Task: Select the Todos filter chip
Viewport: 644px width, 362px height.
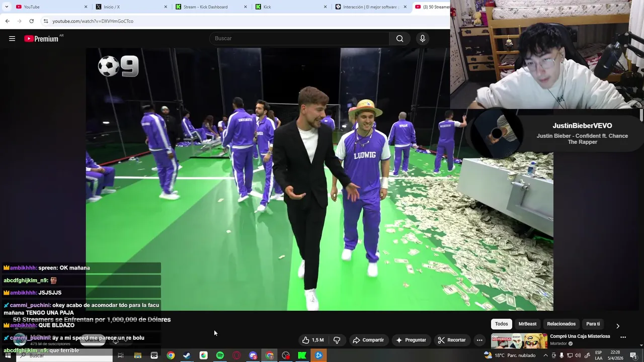Action: click(x=501, y=324)
